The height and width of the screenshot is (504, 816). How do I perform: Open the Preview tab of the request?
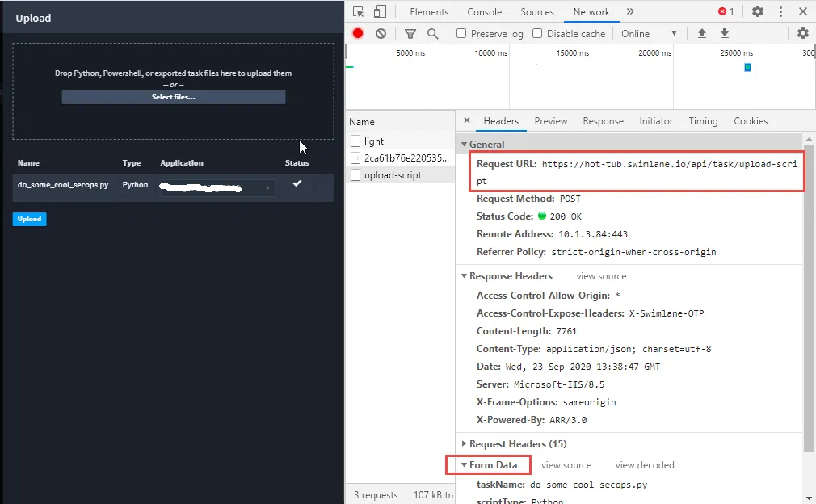[x=550, y=121]
